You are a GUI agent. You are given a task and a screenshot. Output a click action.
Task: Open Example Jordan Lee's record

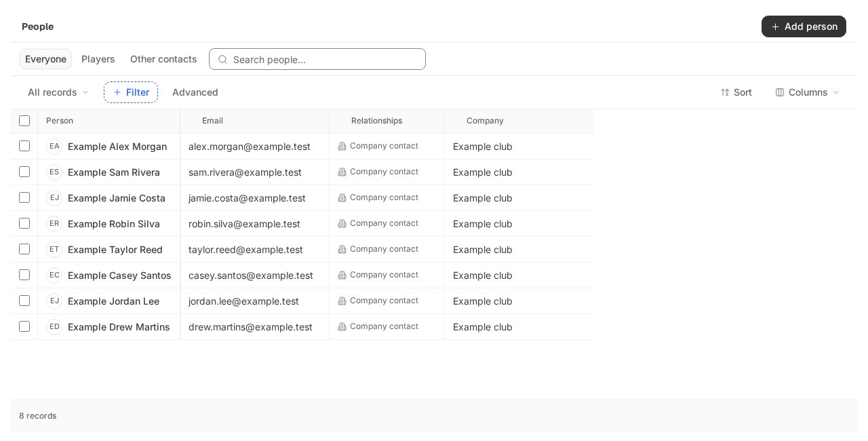[113, 301]
